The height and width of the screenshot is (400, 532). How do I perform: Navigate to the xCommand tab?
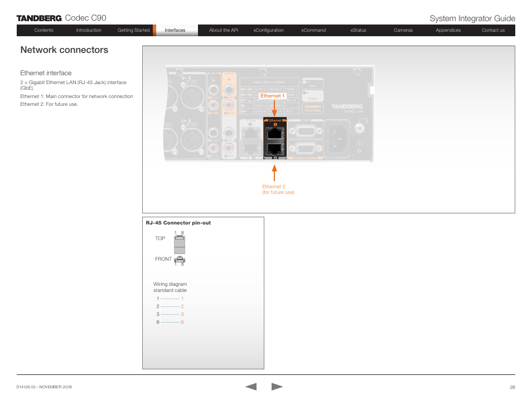click(313, 30)
